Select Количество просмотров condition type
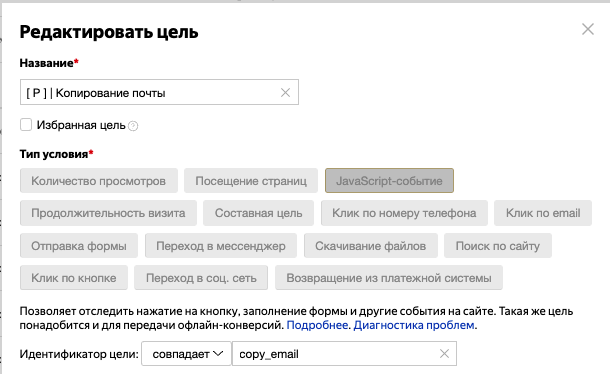 tap(99, 181)
